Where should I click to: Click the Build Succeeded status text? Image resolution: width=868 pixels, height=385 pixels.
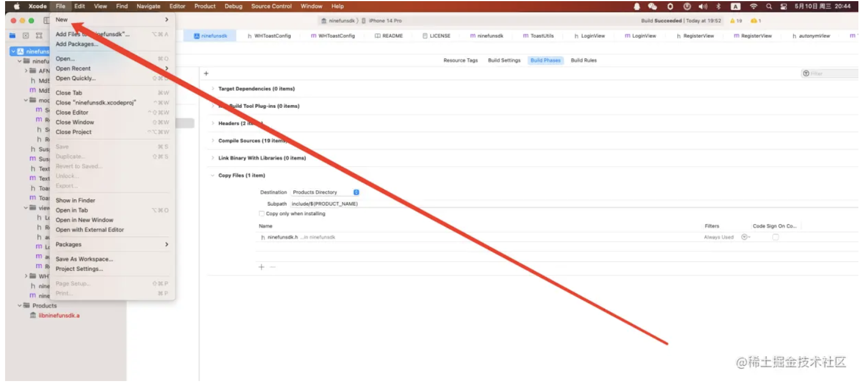coord(661,21)
